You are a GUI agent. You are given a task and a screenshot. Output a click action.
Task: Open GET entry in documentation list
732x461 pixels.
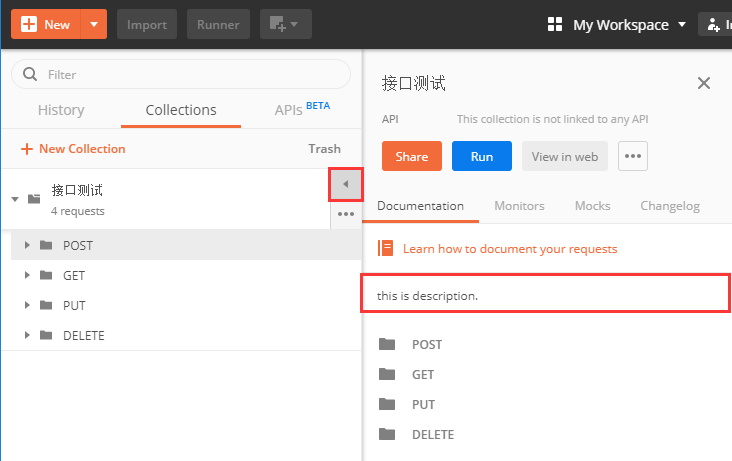coord(423,375)
